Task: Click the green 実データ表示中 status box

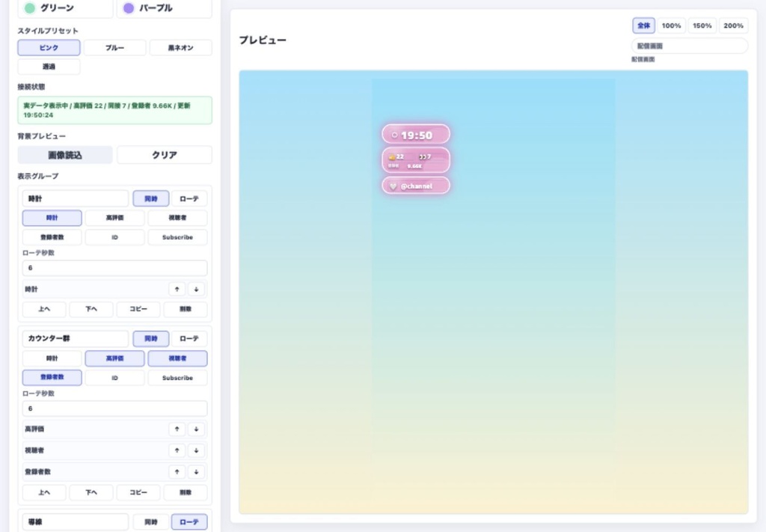Action: pyautogui.click(x=114, y=111)
